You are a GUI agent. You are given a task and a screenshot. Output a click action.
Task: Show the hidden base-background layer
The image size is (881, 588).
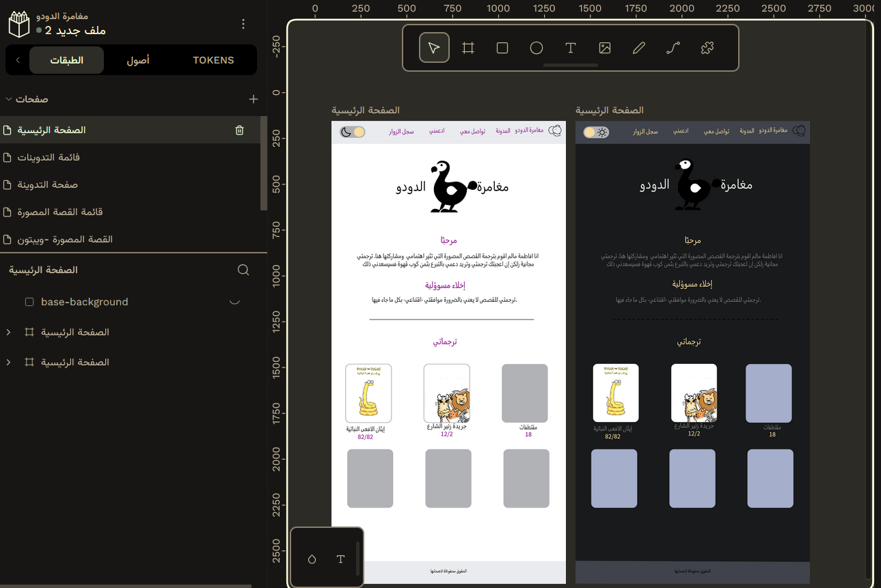234,302
